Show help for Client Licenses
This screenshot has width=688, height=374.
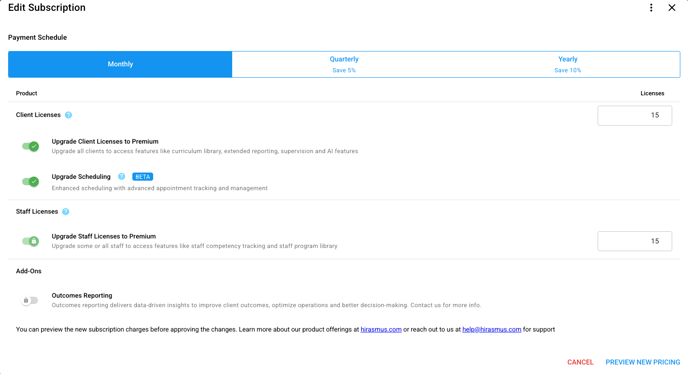[68, 115]
